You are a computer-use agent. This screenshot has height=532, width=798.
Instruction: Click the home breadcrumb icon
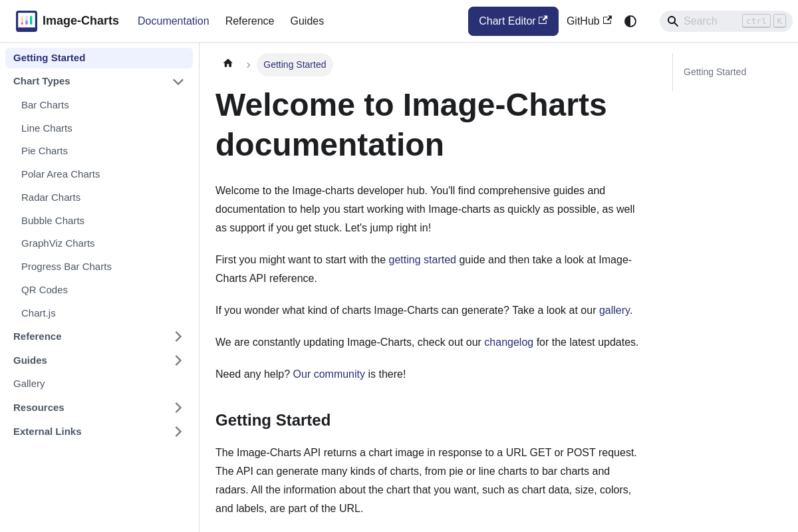(228, 63)
